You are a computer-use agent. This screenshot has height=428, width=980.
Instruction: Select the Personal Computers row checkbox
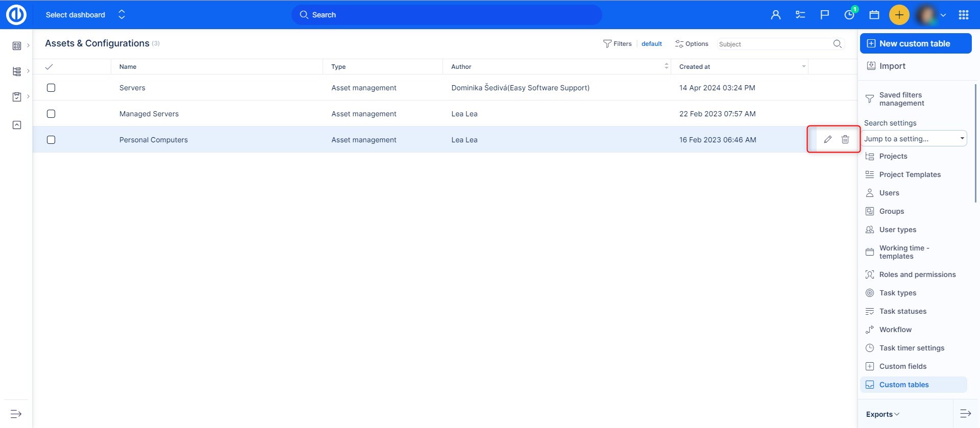[x=51, y=140]
